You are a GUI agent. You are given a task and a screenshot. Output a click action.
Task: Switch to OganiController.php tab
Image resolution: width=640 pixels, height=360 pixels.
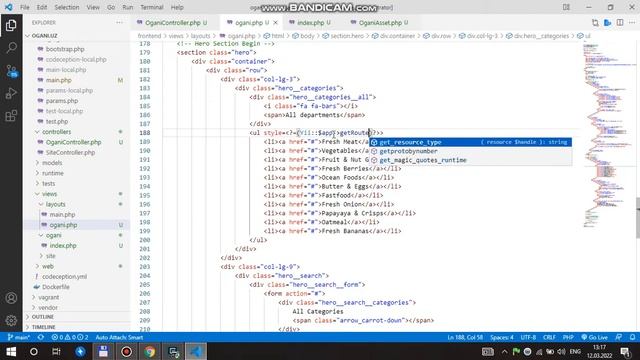173,23
